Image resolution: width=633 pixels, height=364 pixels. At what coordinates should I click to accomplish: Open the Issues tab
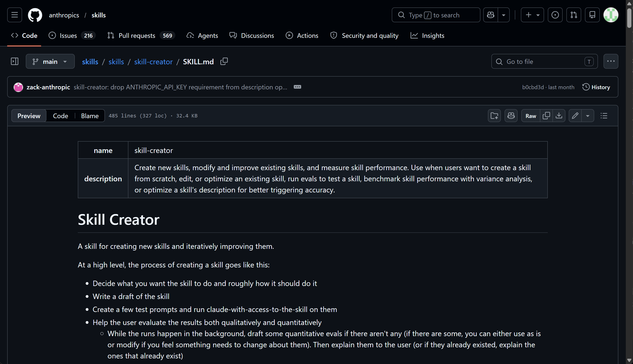[x=72, y=36]
